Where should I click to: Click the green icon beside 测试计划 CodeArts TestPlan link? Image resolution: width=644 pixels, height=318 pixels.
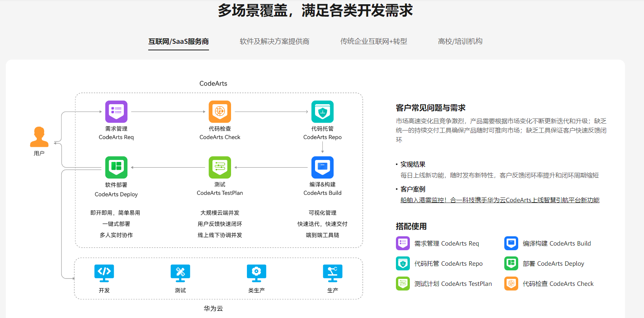coord(403,284)
